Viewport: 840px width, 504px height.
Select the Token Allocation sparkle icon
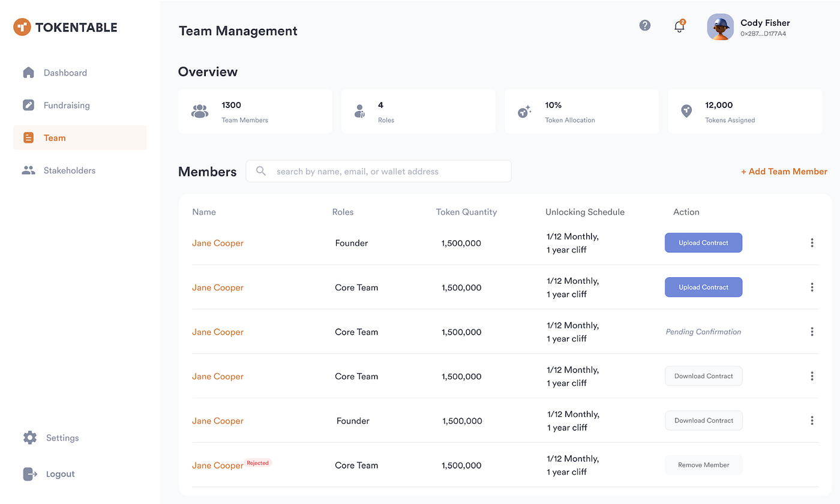524,111
